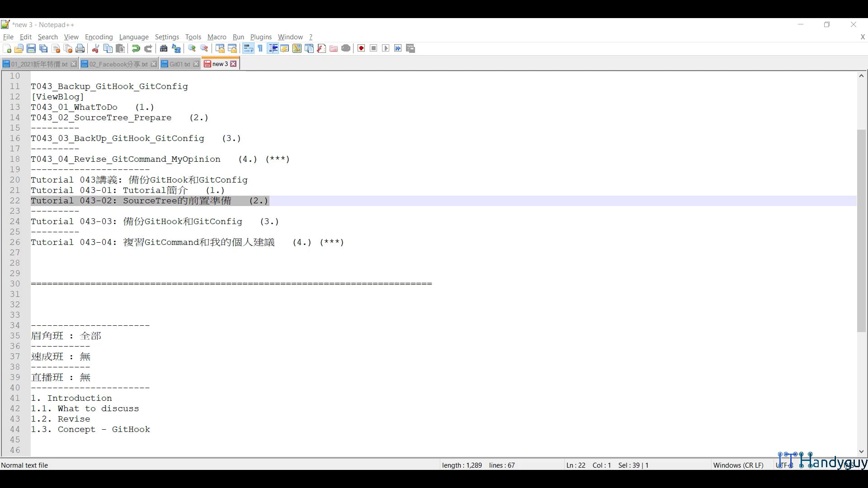Click the Redo arrow icon
The width and height of the screenshot is (868, 488).
click(x=148, y=48)
